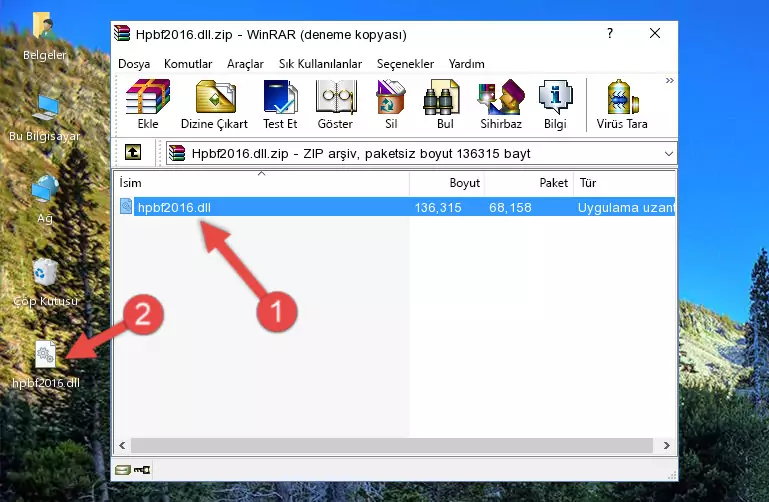Open Göster view file icon

pyautogui.click(x=335, y=104)
